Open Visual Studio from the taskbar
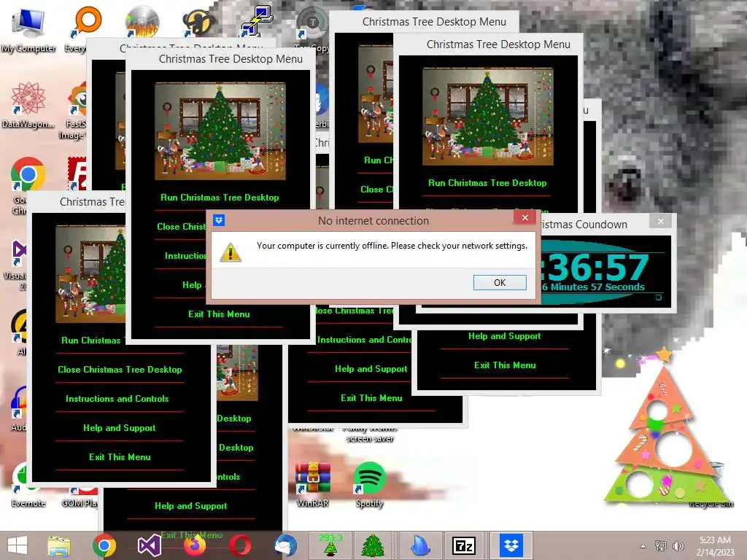Viewport: 747px width, 560px height. [149, 545]
